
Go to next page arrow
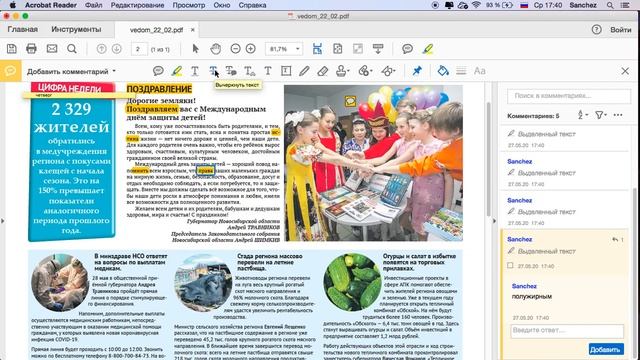tap(117, 49)
